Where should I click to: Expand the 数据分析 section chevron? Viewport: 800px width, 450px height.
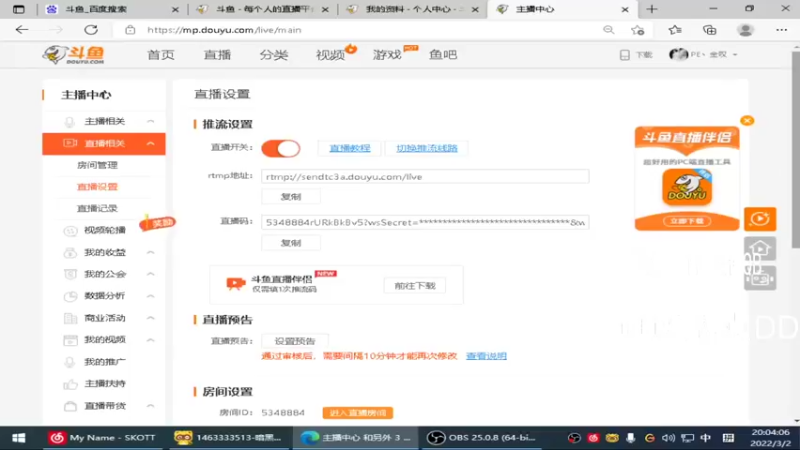[x=151, y=296]
